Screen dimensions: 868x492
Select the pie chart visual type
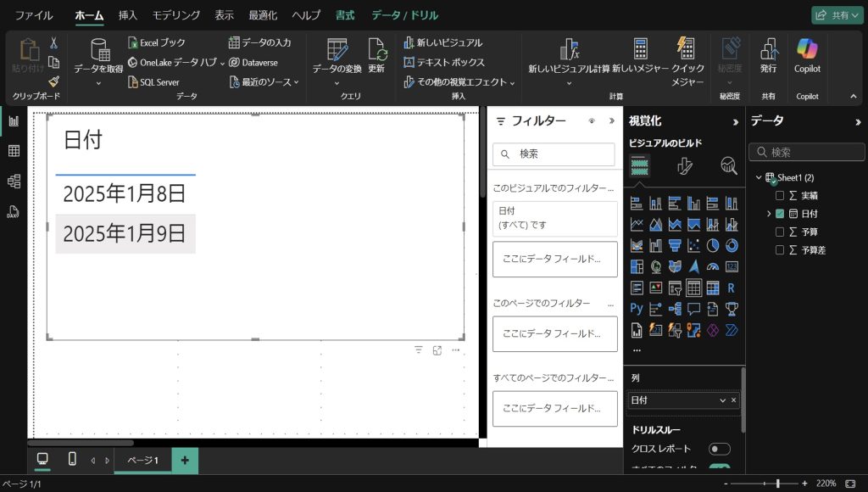713,245
